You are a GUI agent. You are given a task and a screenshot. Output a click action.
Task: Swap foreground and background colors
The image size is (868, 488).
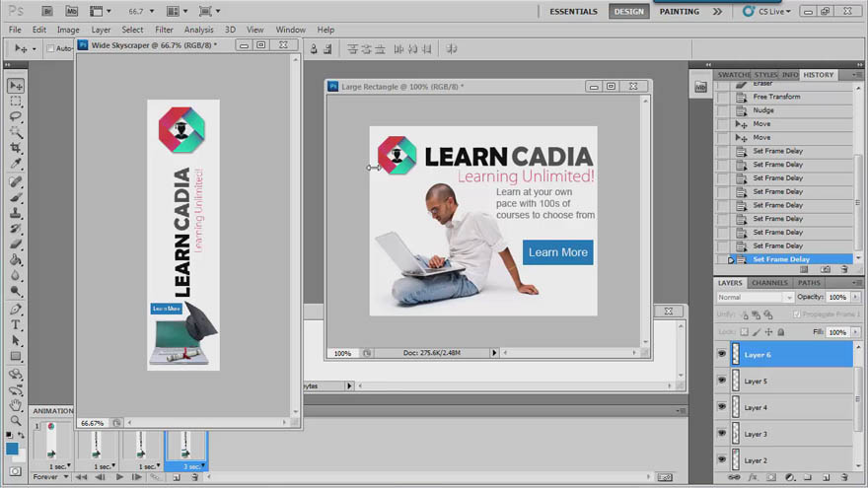pos(21,436)
